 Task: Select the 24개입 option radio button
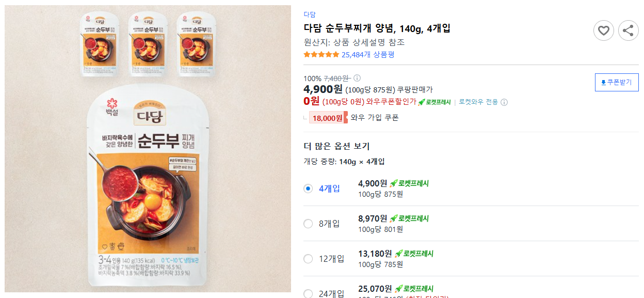click(309, 294)
